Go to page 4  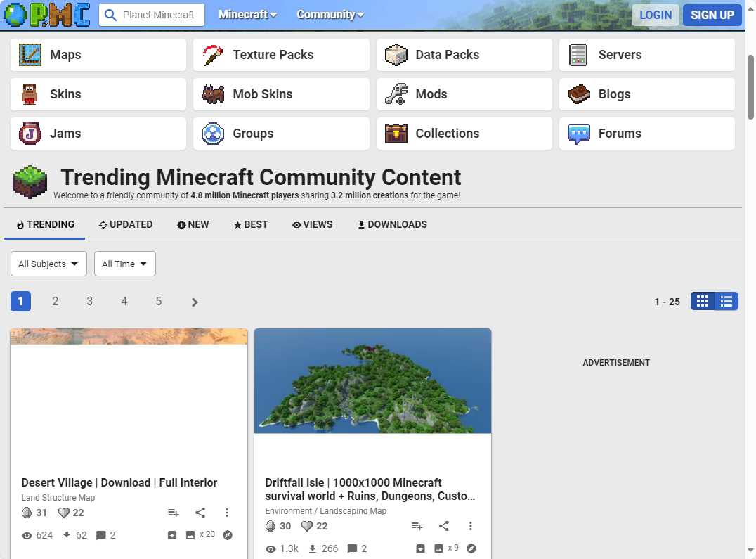(124, 302)
